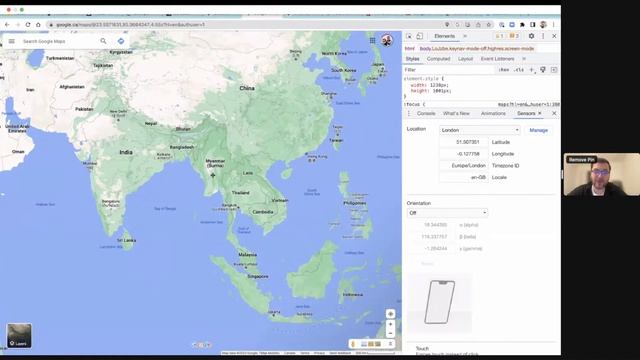Click the body breadcrumb in Elements
The width and height of the screenshot is (640, 360).
(x=477, y=49)
